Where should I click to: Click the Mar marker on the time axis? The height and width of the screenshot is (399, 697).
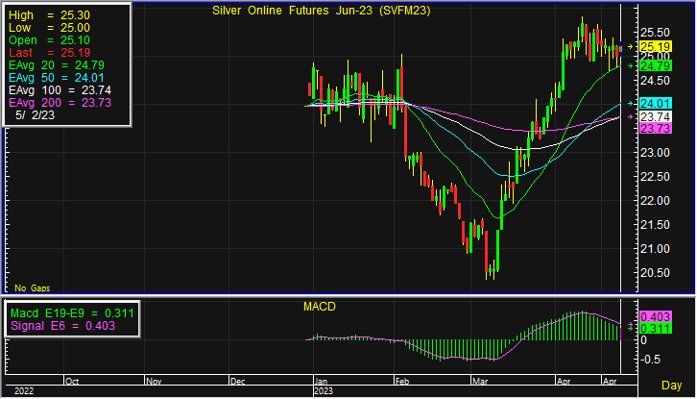coord(480,381)
